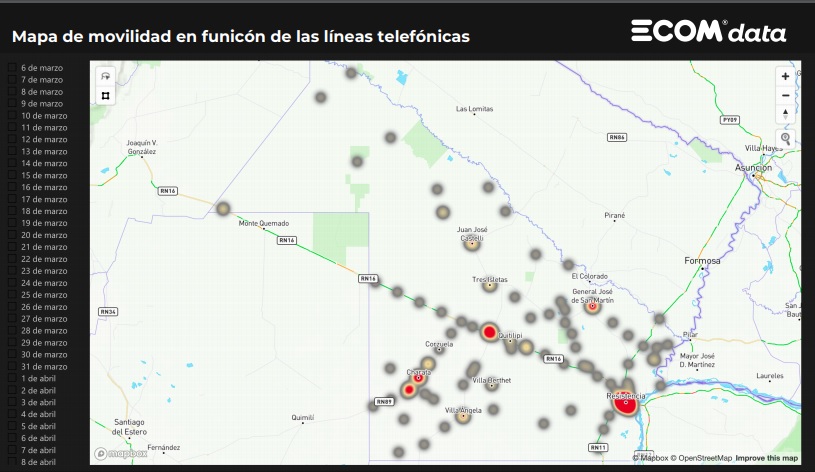Click the RN89 road shield
This screenshot has height=472, width=815.
click(384, 402)
